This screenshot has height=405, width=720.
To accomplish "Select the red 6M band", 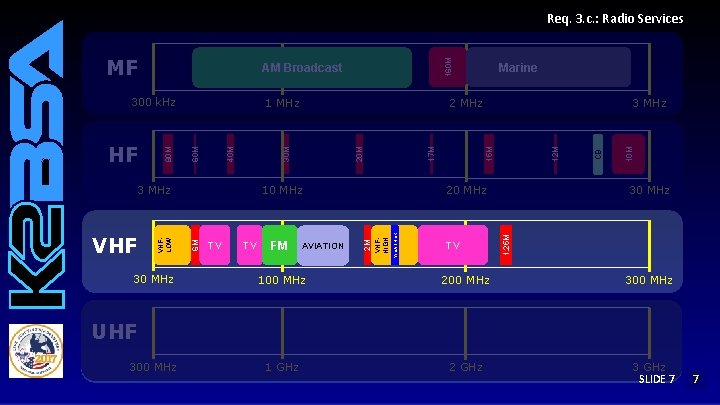I will click(195, 245).
